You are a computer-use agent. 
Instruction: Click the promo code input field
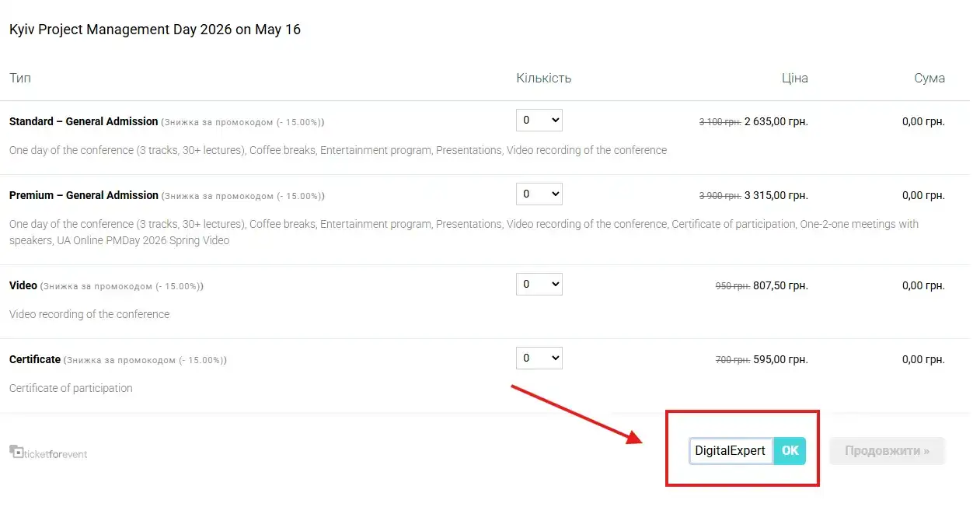[730, 451]
